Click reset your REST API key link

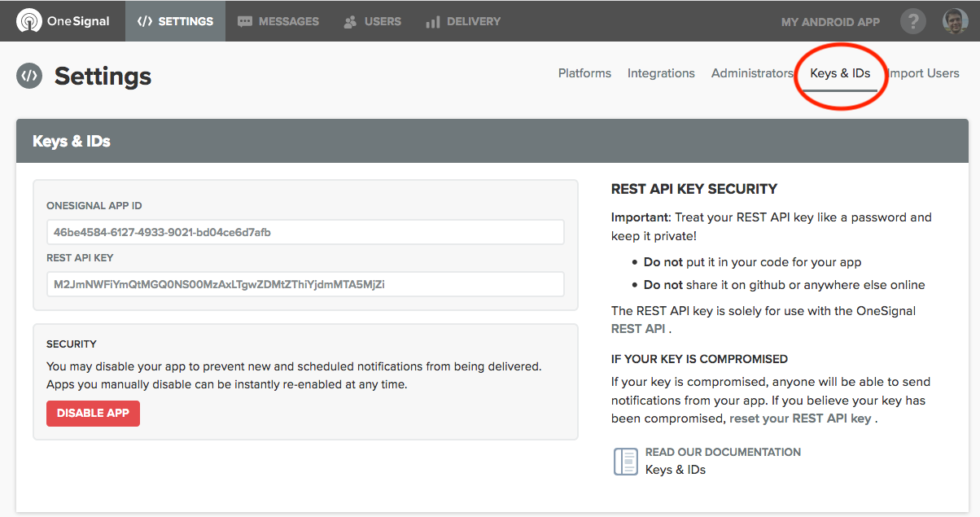(x=800, y=418)
